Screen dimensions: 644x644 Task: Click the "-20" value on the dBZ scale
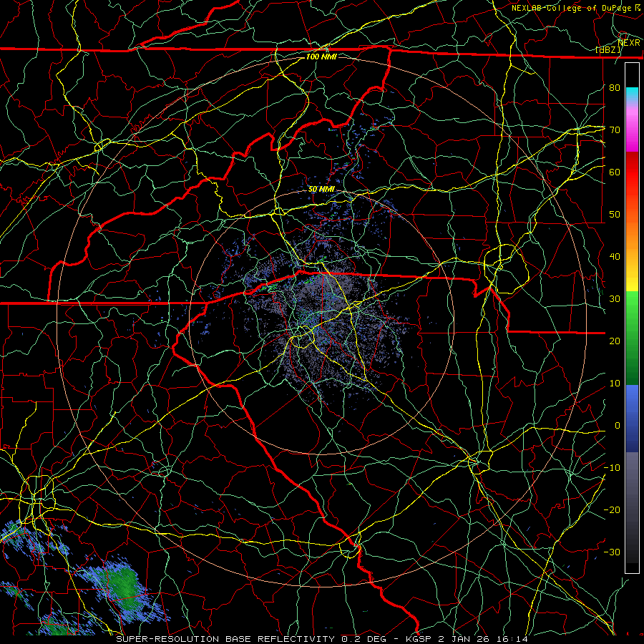[612, 510]
